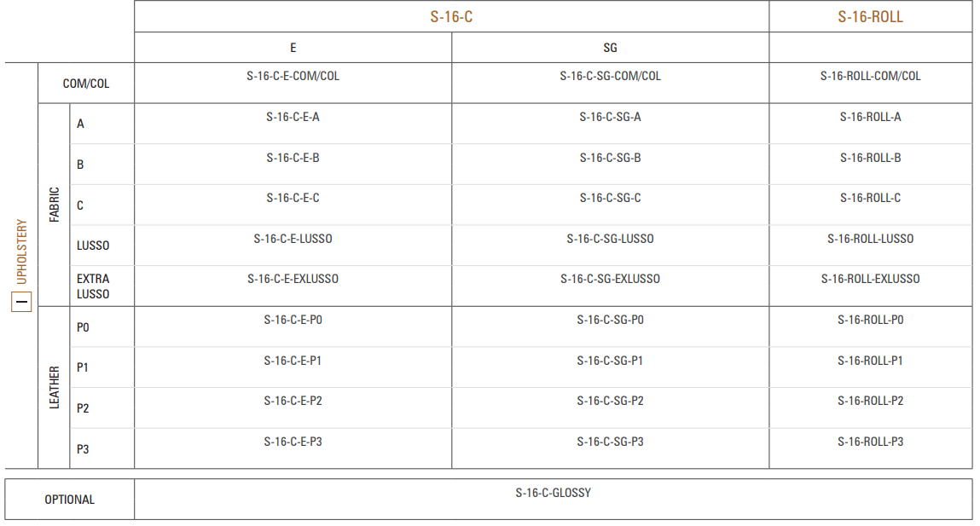Click the S-16-C-E-COM/COL code cell
The width and height of the screenshot is (980, 526).
click(x=293, y=76)
